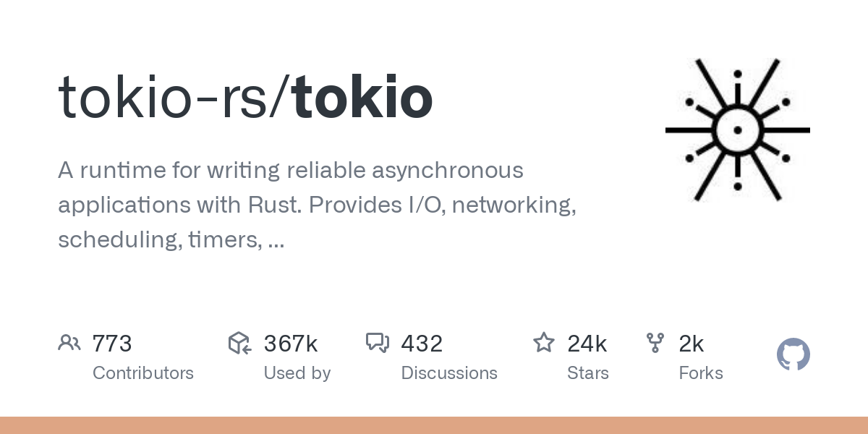The image size is (868, 434).
Task: Click the 24k stars count
Action: point(587,344)
